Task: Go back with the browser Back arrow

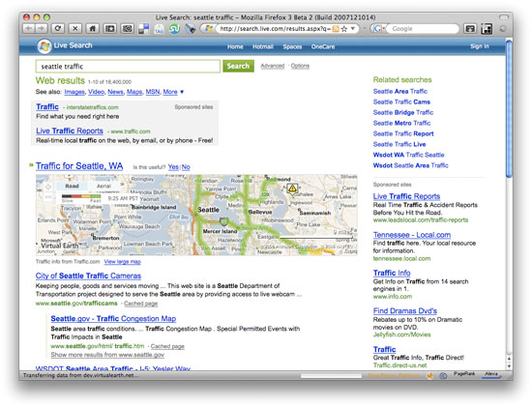Action: (x=29, y=28)
